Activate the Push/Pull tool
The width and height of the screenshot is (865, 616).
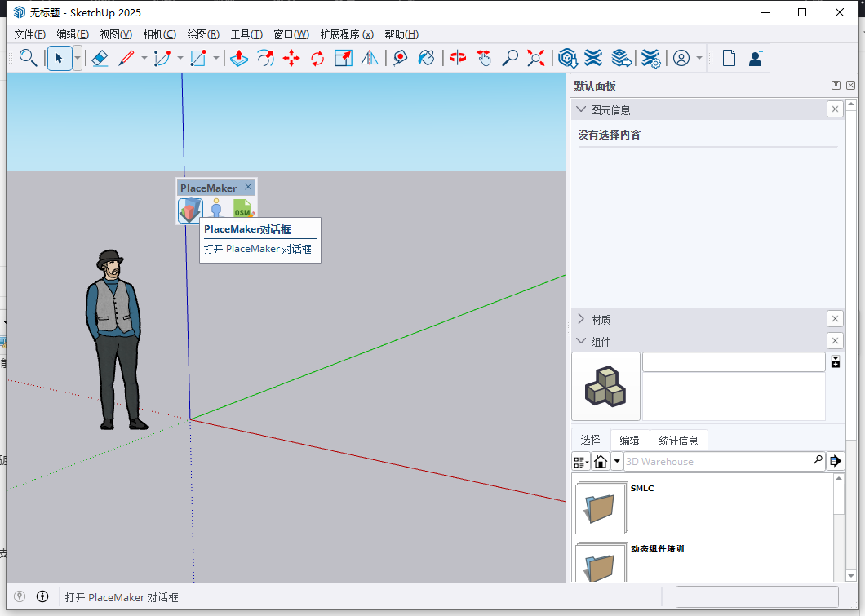[238, 58]
